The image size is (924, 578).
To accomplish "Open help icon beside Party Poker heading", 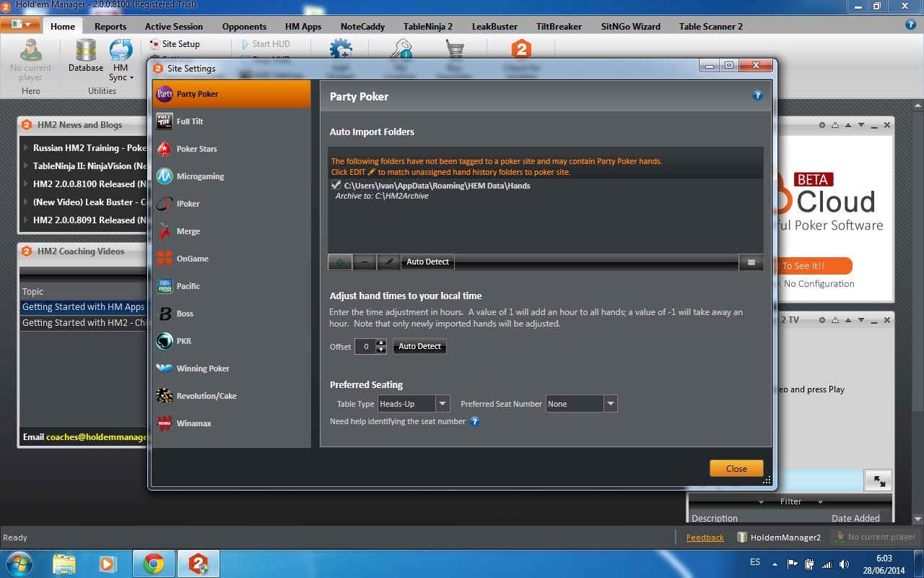I will pyautogui.click(x=757, y=95).
